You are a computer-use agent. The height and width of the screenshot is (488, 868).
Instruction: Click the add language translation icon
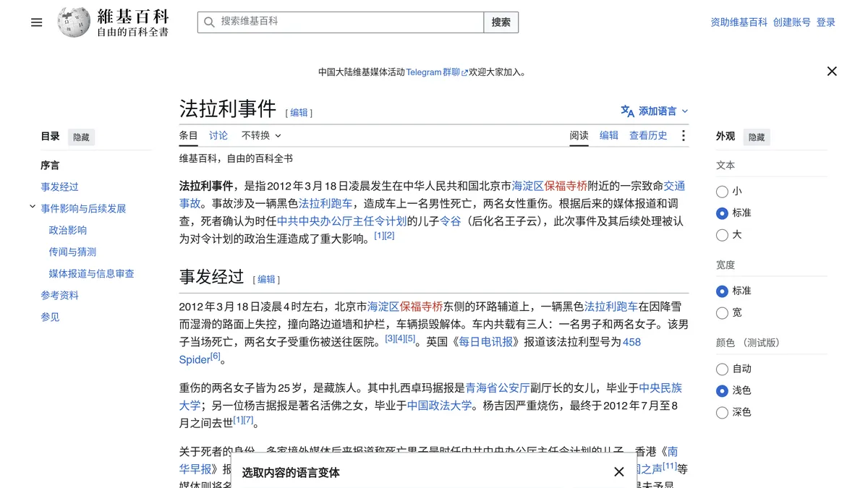[627, 111]
